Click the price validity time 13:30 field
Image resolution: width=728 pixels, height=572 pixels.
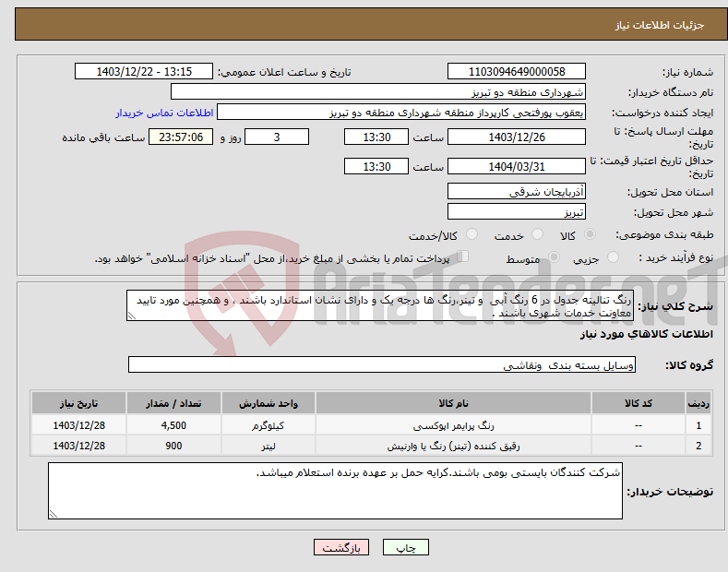[376, 166]
